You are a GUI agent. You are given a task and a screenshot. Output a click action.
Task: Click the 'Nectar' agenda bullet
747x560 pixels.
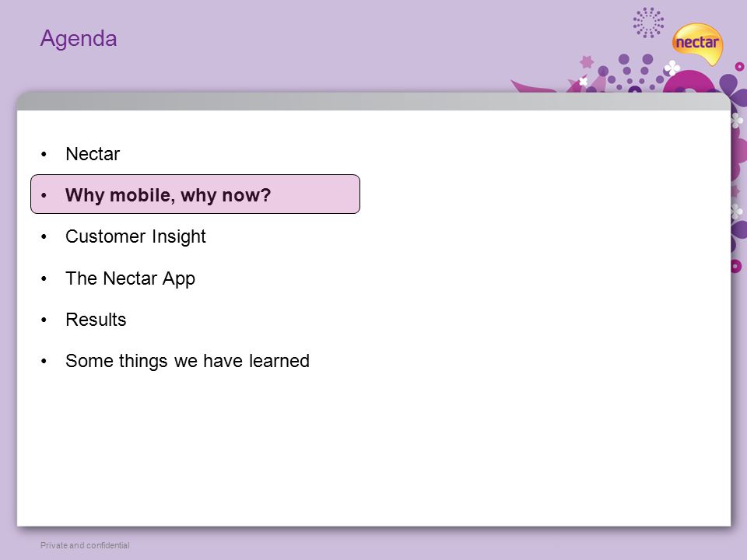(93, 154)
